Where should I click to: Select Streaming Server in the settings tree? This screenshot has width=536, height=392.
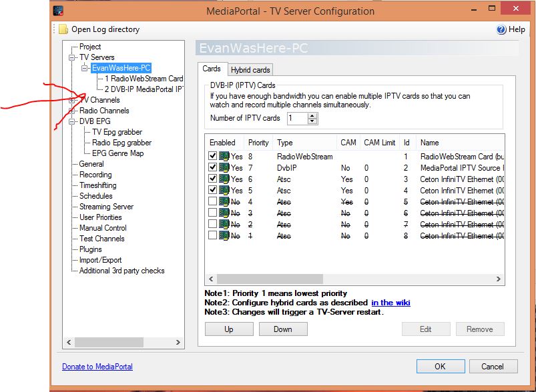coord(106,207)
